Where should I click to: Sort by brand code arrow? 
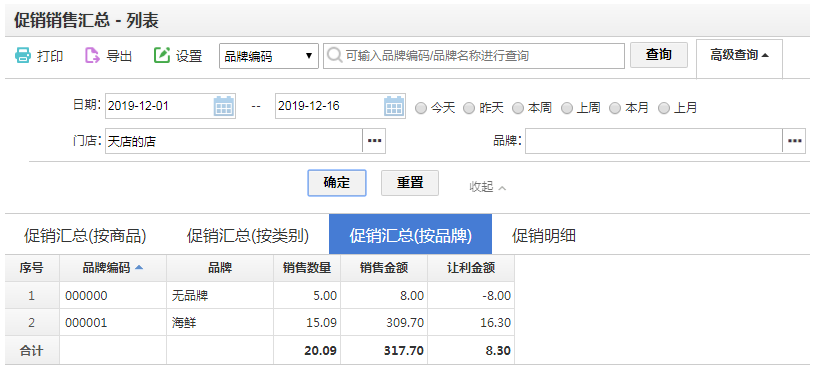point(139,268)
